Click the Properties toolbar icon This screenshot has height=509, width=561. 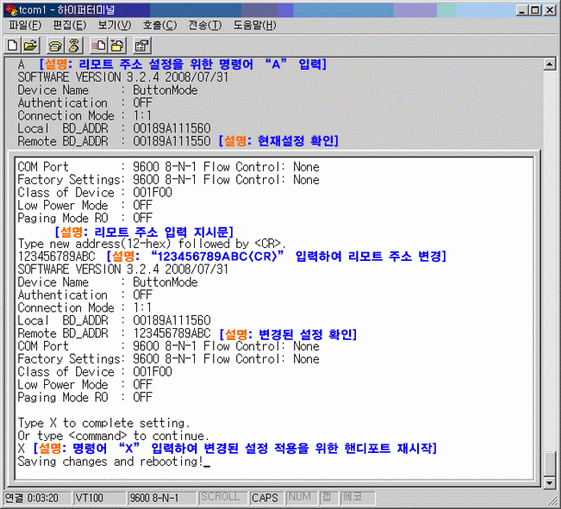[x=142, y=46]
